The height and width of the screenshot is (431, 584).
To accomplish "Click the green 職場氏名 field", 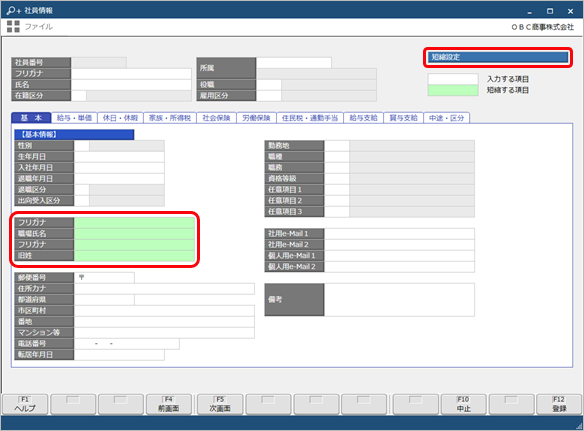I will 134,234.
